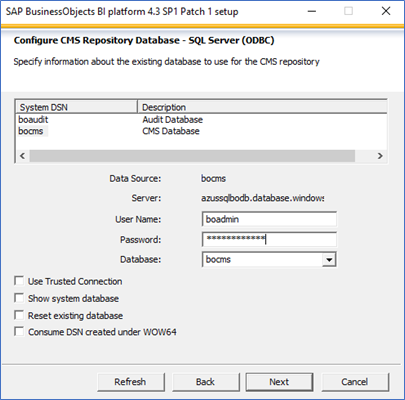
Task: Open the Database dropdown arrow
Action: click(329, 259)
